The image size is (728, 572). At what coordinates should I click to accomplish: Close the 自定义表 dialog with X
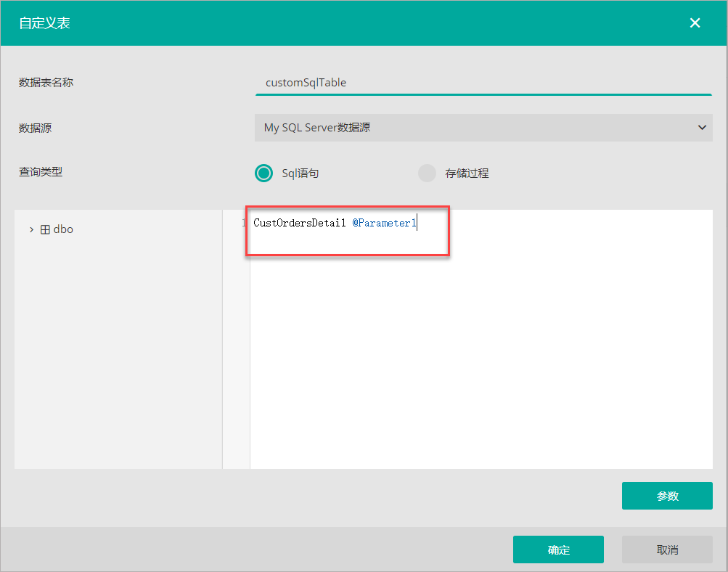695,23
